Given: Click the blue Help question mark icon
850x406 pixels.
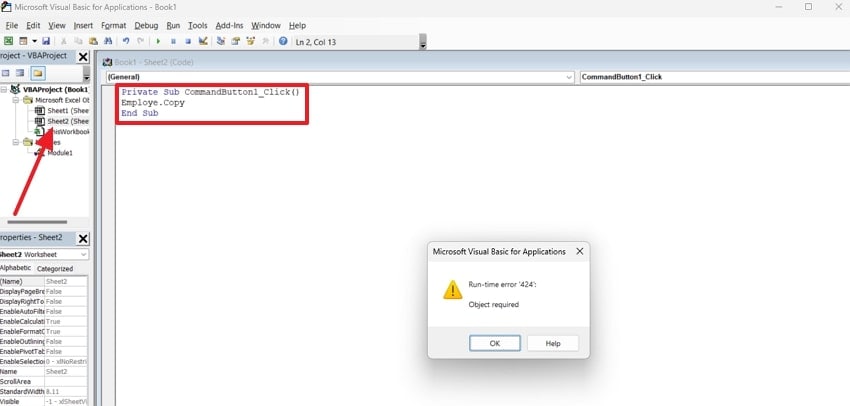Looking at the screenshot, I should pos(283,41).
